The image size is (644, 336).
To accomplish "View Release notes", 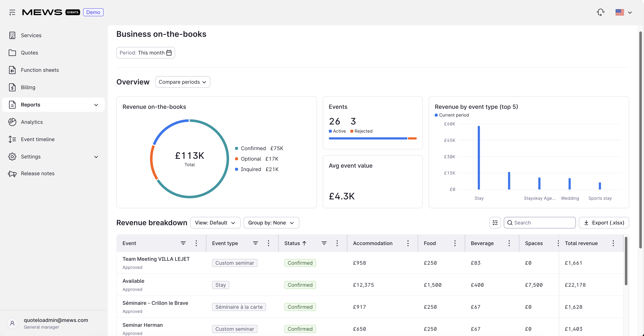I will [x=53, y=173].
